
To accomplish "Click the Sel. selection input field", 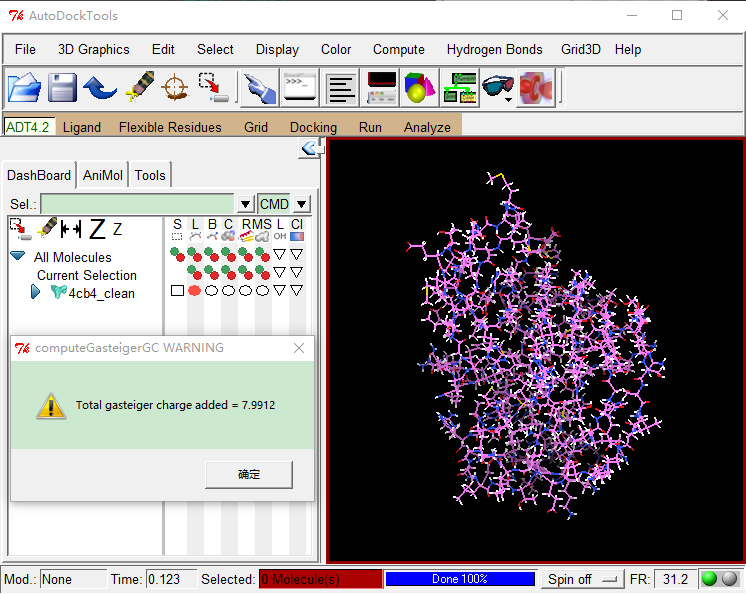I will (x=138, y=204).
